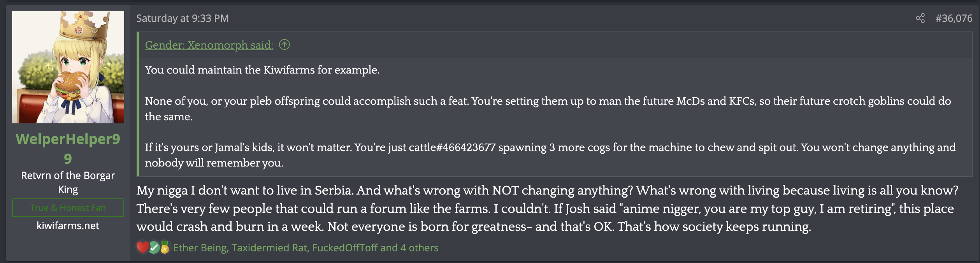The image size is (980, 263).
Task: Click the reply sentence mentioning Serbia
Action: pos(245,191)
